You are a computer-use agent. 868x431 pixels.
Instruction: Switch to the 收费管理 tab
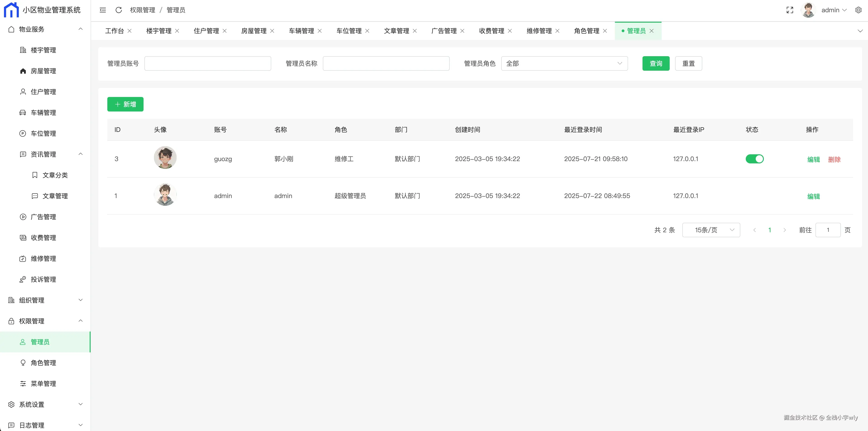[x=491, y=31]
